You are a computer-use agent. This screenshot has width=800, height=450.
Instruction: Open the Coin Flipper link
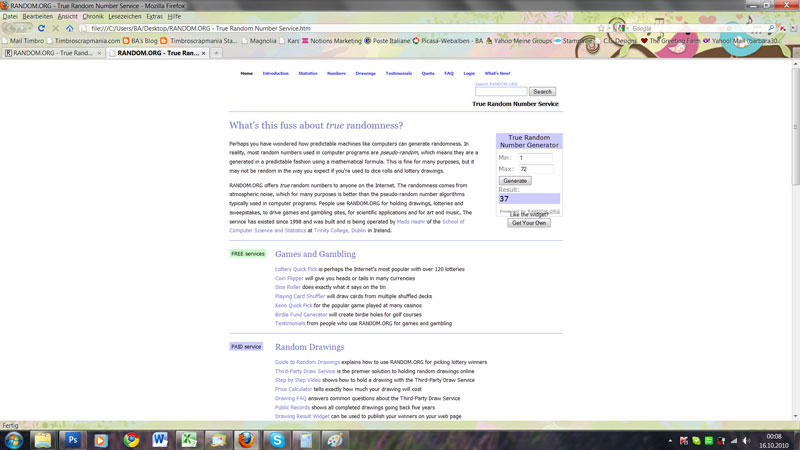coord(289,279)
